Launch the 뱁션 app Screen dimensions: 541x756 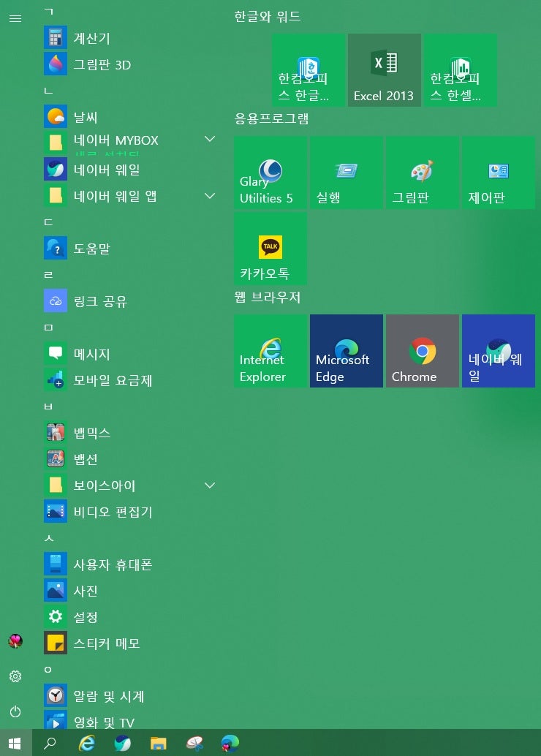tap(129, 459)
